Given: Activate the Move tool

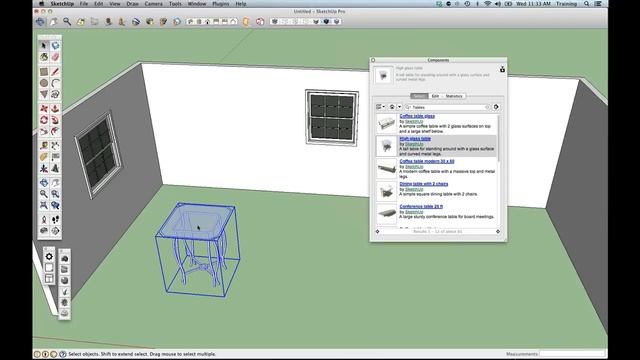Looking at the screenshot, I should pos(44,109).
